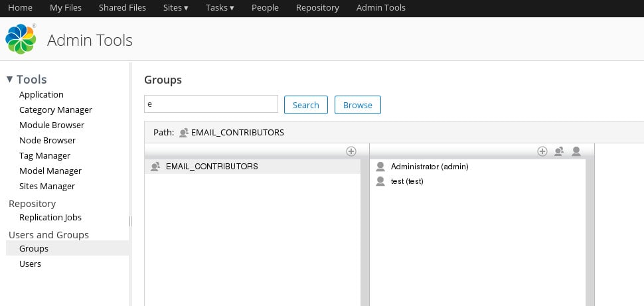Click EMAIL_CONTRIBUTORS in the Path breadcrumb
The height and width of the screenshot is (306, 644).
[x=238, y=132]
